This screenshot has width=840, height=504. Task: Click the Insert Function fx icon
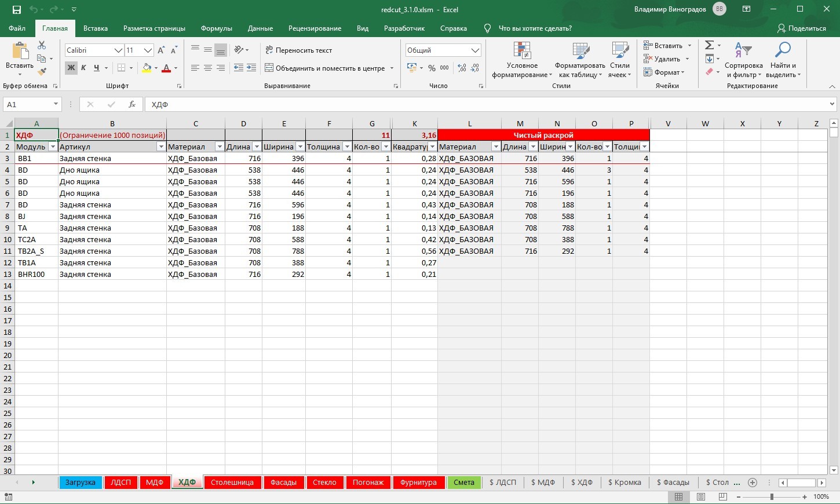[132, 104]
